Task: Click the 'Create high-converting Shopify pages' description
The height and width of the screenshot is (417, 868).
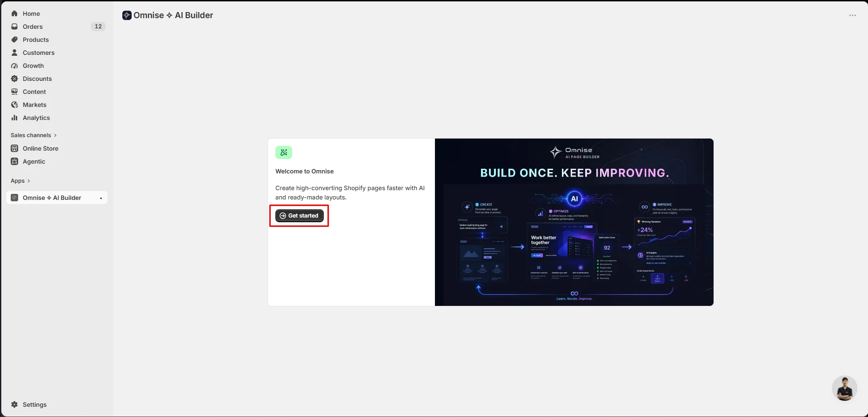Action: click(x=350, y=192)
